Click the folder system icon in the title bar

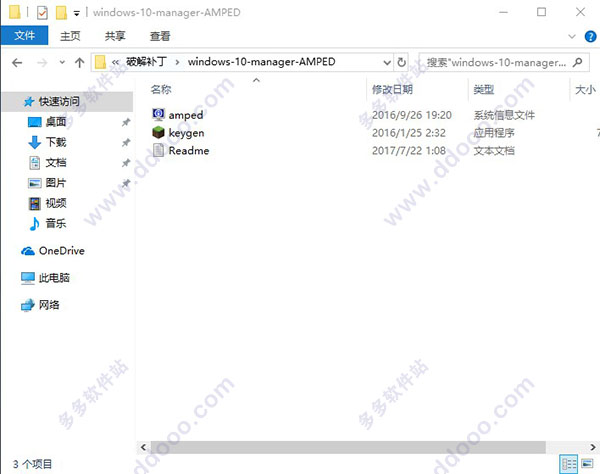pyautogui.click(x=15, y=12)
